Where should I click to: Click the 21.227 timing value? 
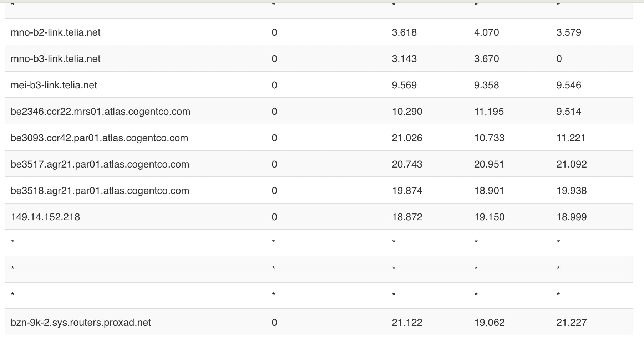click(x=571, y=323)
